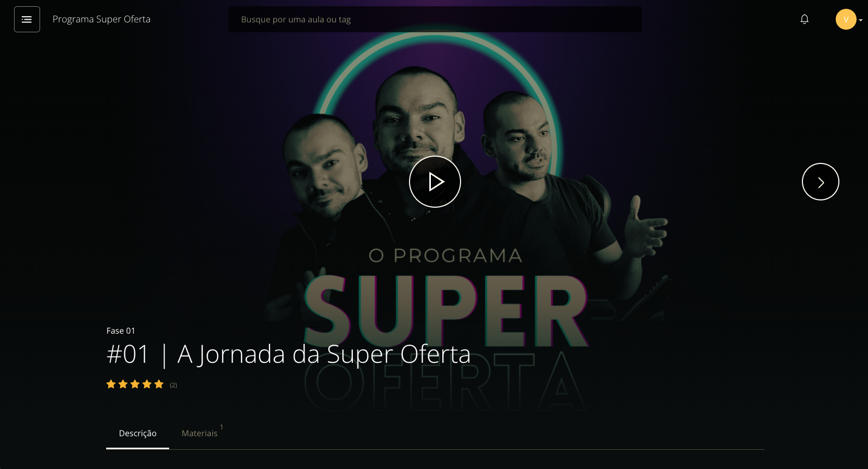
Task: Click the Fase 01 label
Action: pos(121,331)
